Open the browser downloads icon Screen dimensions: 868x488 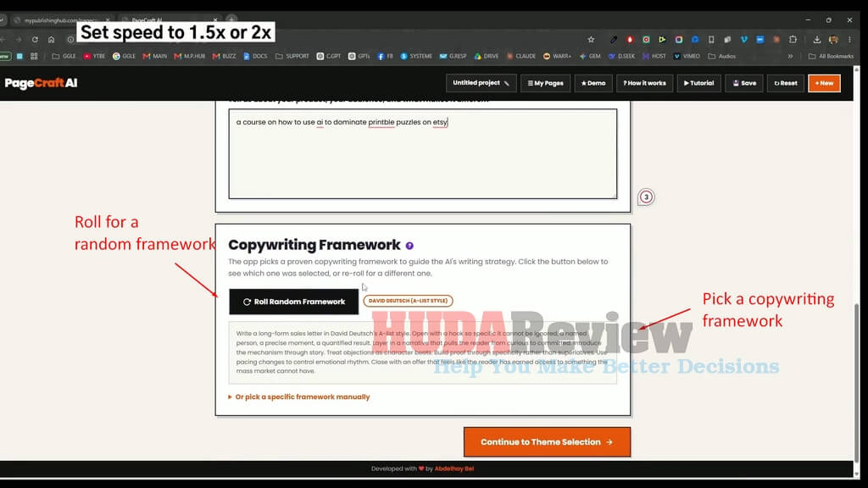[x=816, y=40]
